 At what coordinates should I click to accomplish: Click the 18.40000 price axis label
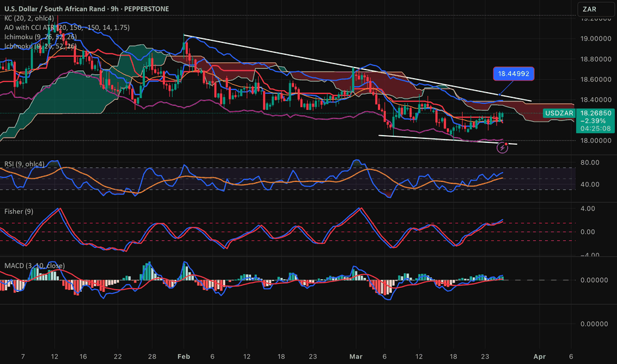[596, 100]
